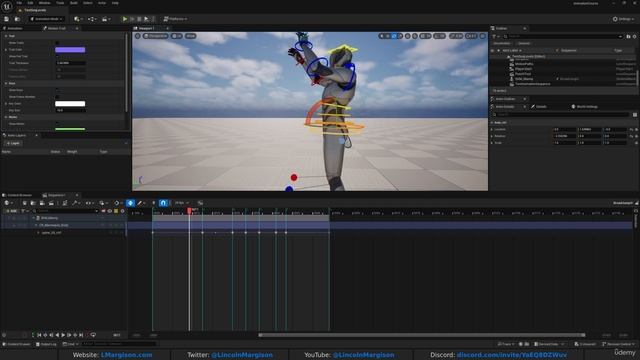The image size is (640, 360).
Task: Enable the blue auto-key diamond button
Action: click(130, 203)
